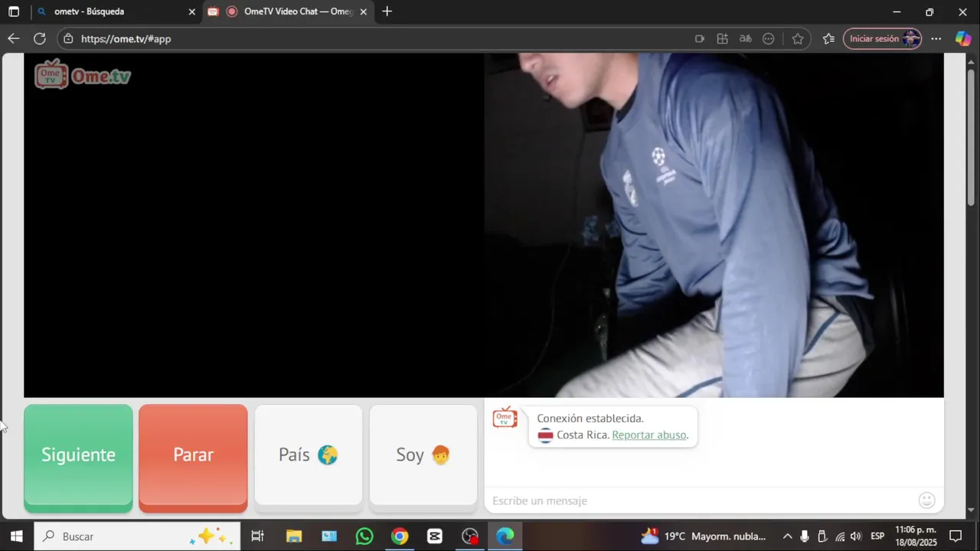
Task: Reload the current page
Action: [x=40, y=38]
